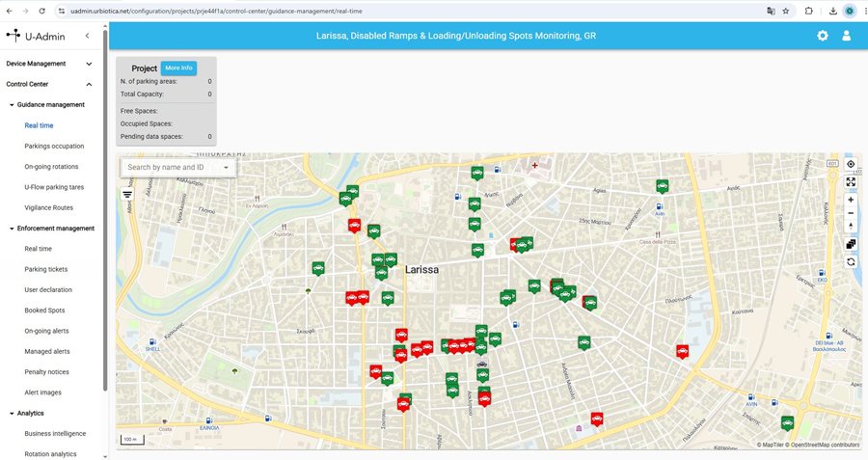Refresh the map data
This screenshot has width=868, height=460.
[x=851, y=261]
